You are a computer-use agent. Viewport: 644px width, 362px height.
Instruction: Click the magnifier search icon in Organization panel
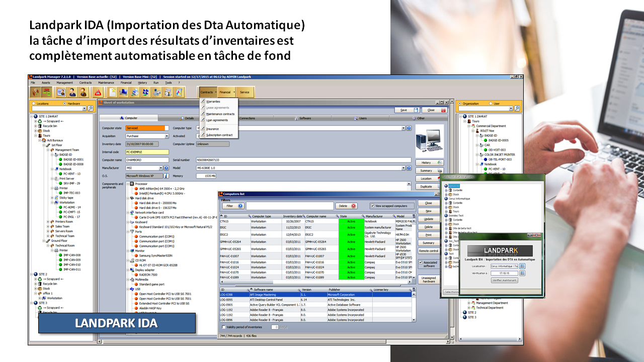[516, 109]
